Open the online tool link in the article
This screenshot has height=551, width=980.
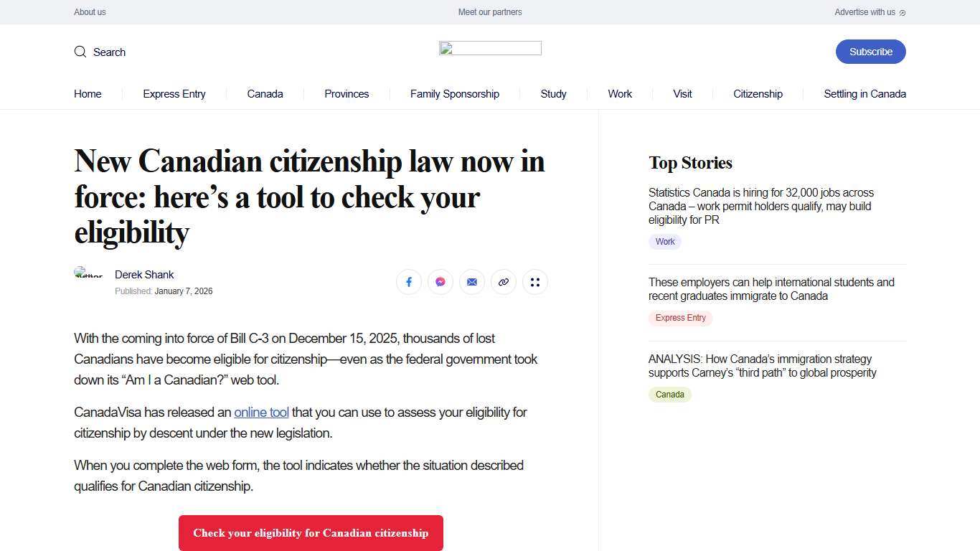point(261,413)
